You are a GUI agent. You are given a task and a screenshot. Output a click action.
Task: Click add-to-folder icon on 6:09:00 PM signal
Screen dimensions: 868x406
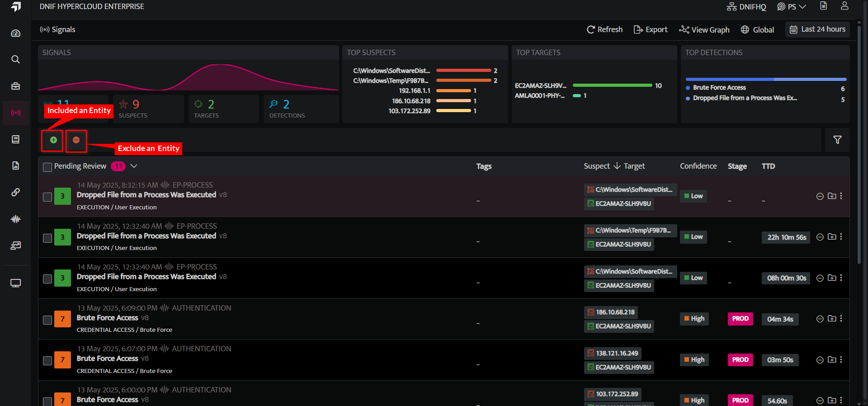tap(832, 319)
